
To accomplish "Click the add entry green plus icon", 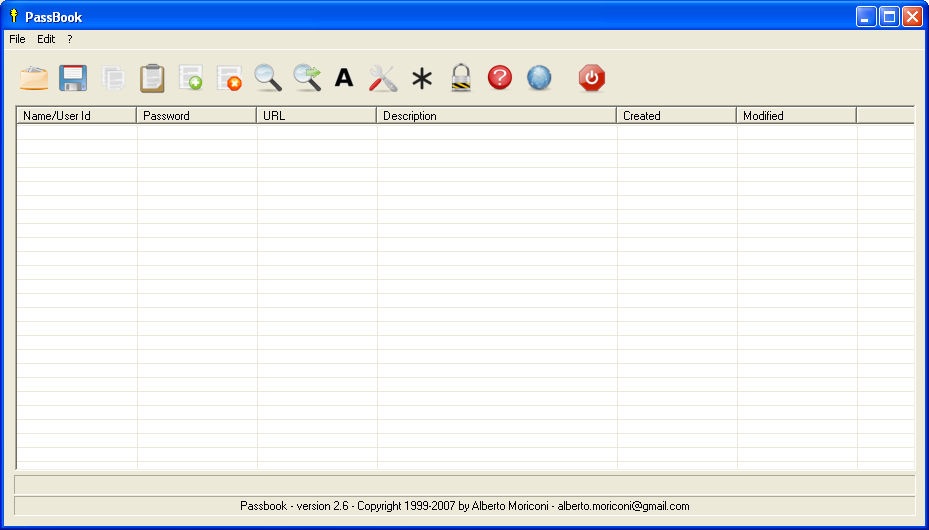I will pyautogui.click(x=190, y=78).
